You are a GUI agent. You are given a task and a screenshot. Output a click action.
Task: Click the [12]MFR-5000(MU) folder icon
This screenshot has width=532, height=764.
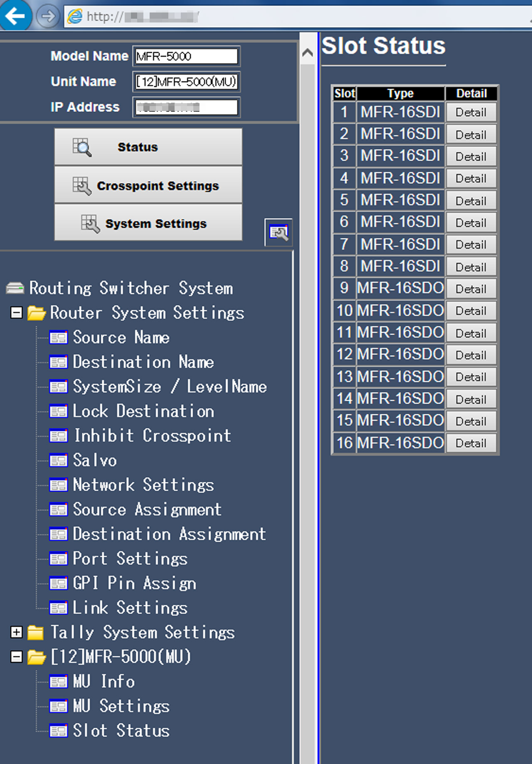click(x=36, y=657)
